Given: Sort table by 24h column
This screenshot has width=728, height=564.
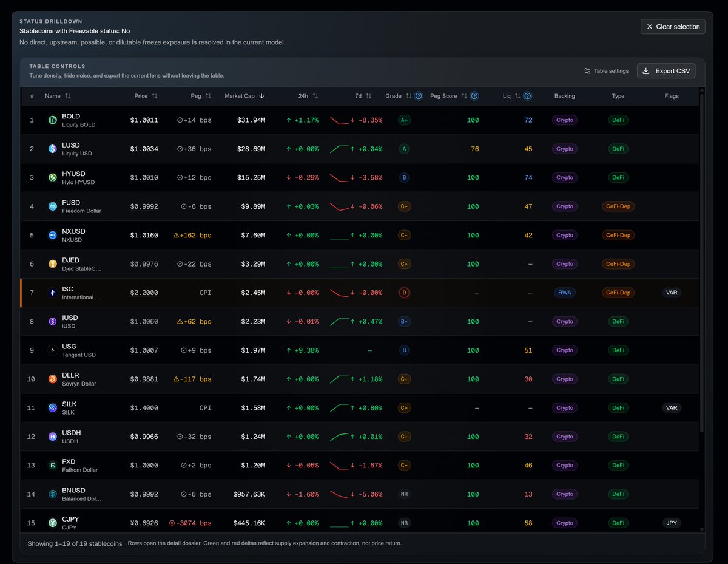Looking at the screenshot, I should (x=308, y=96).
